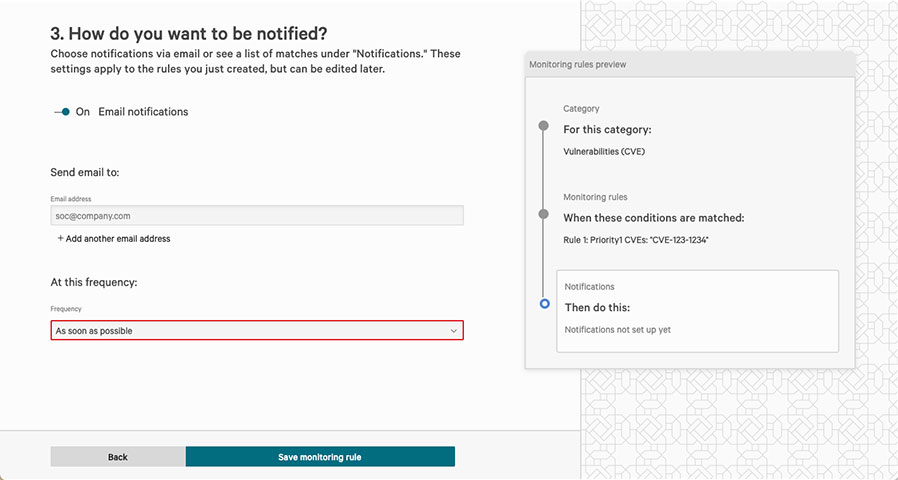Select the blue Notifications step circle

[x=545, y=304]
